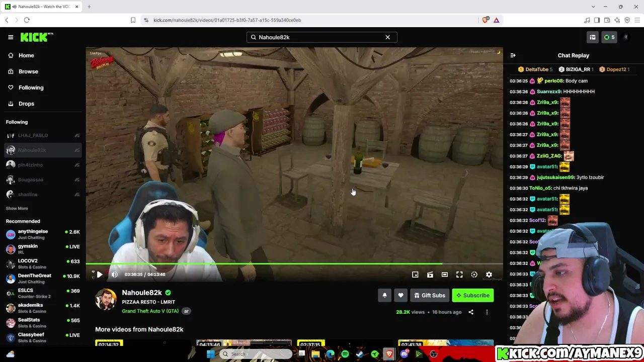Open the Nahoule82k channel avatar
This screenshot has width=644, height=362.
pos(106,300)
